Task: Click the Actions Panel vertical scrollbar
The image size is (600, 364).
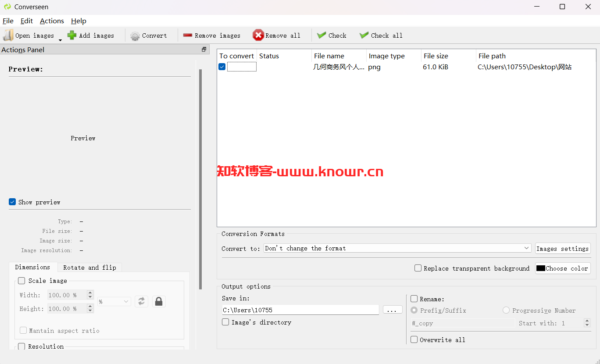Action: (x=200, y=179)
